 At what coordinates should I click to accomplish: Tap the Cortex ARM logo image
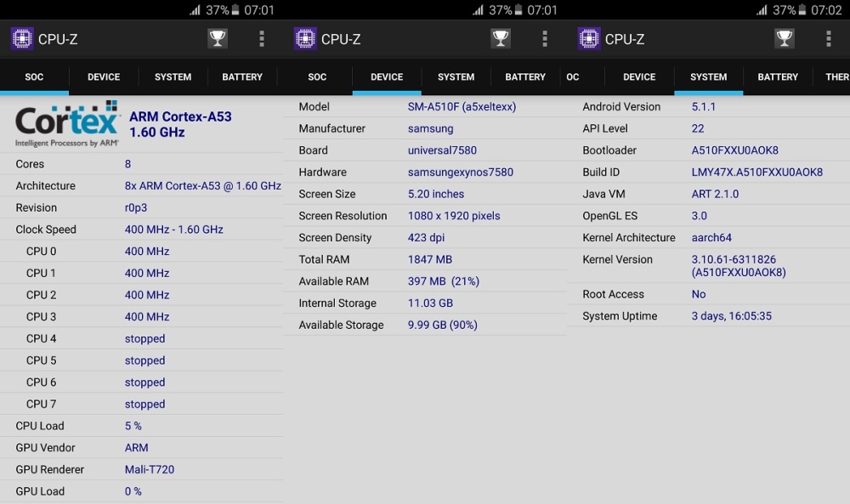[x=66, y=124]
